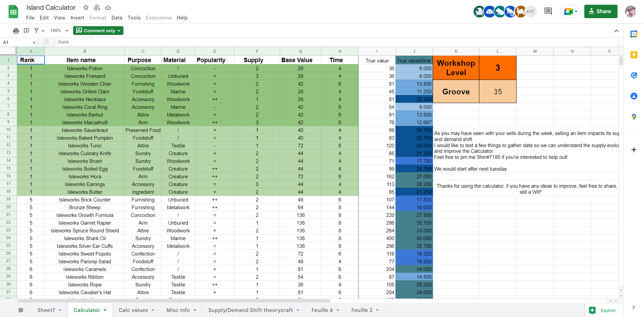644x317 pixels.
Task: Star the Island Calculator document
Action: [x=86, y=7]
